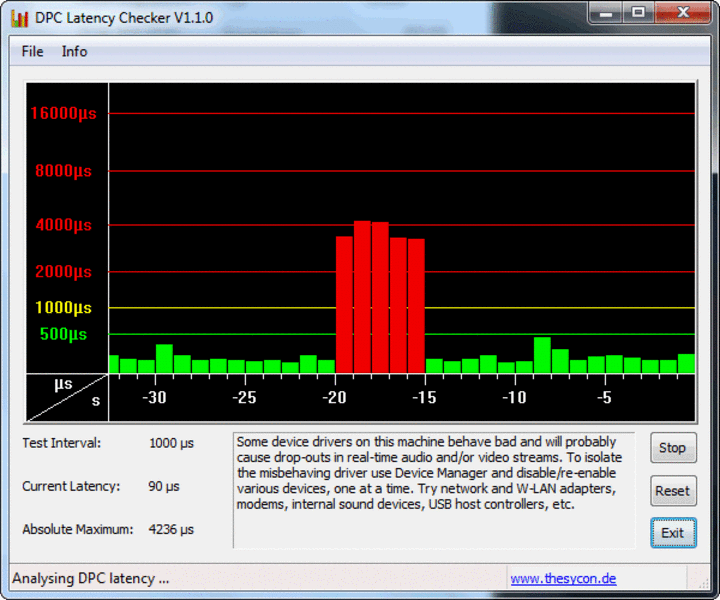The image size is (720, 600).
Task: Click the Test Interval value 1000 µs
Action: pos(171,443)
